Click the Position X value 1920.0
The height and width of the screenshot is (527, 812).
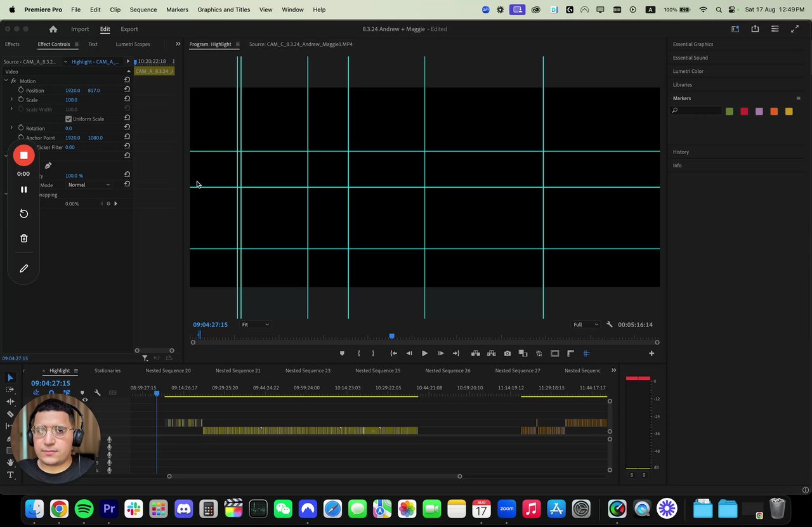coord(72,91)
